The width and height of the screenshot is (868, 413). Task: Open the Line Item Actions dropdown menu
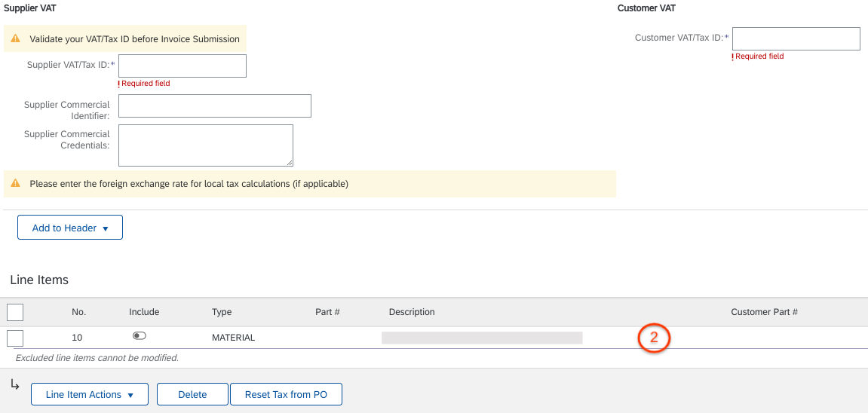[90, 394]
